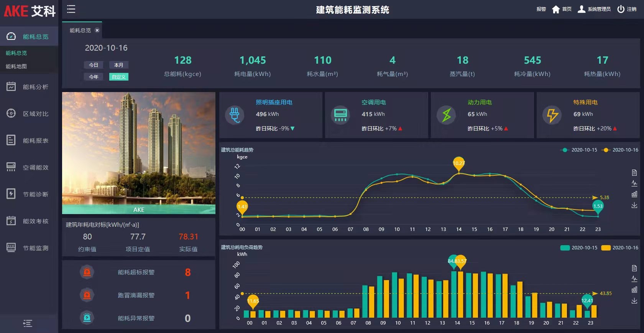This screenshot has height=333, width=644.
Task: Expand the 区域对比 sidebar section
Action: point(29,114)
